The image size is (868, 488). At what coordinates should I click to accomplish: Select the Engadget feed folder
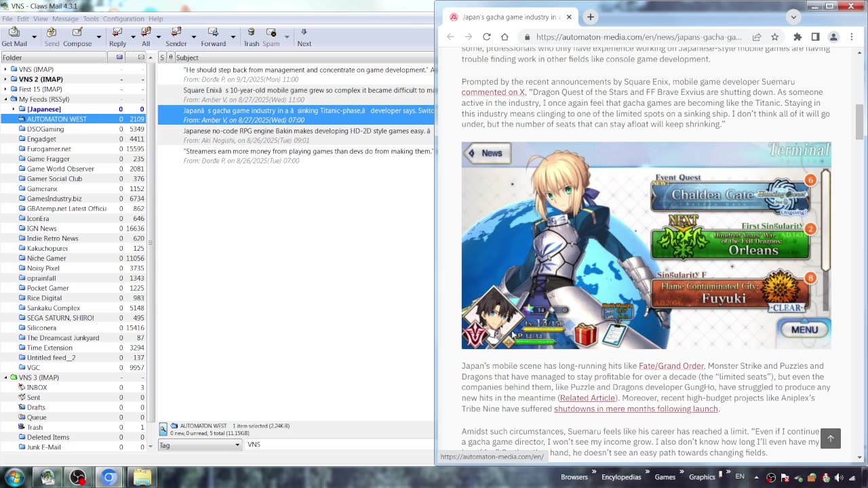point(41,139)
